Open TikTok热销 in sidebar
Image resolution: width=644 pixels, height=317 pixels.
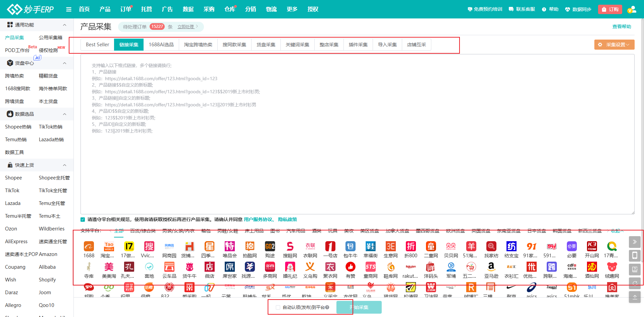tap(51, 127)
